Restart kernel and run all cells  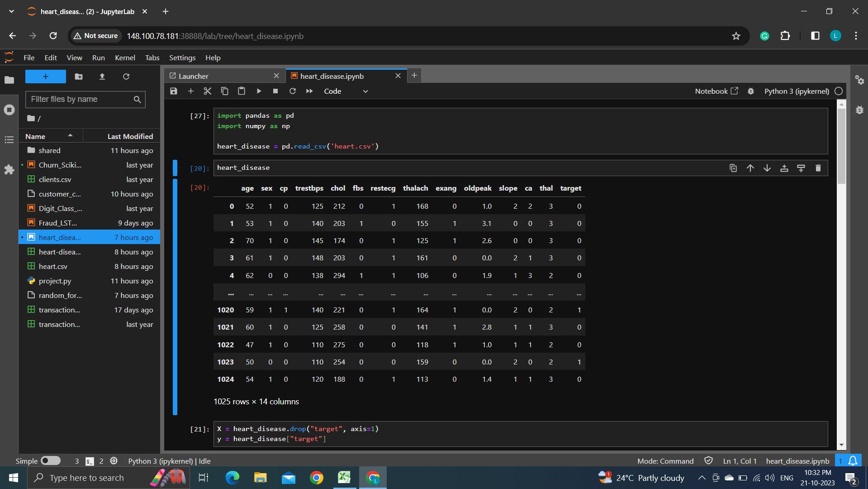(x=309, y=91)
